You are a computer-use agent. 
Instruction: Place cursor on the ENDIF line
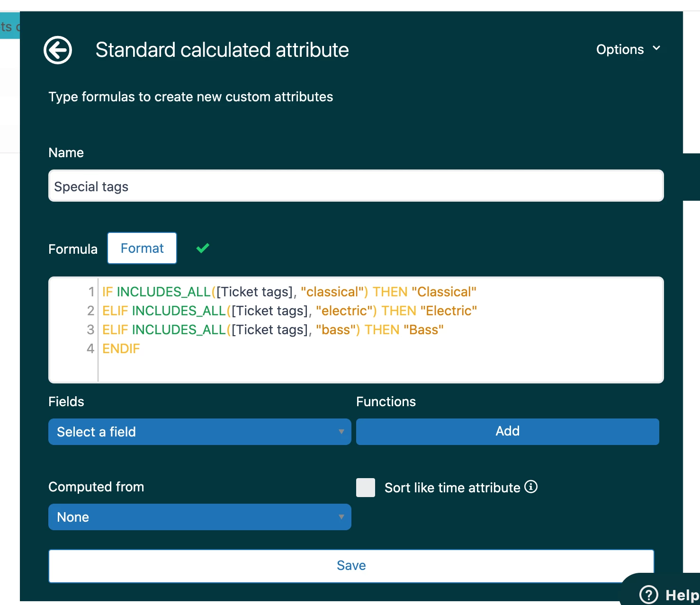click(121, 349)
